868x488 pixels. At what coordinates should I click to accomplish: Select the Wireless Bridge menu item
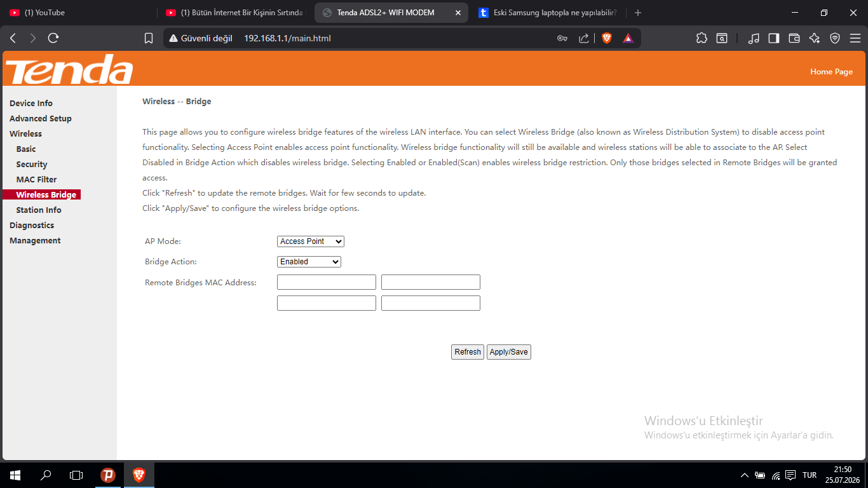coord(46,195)
